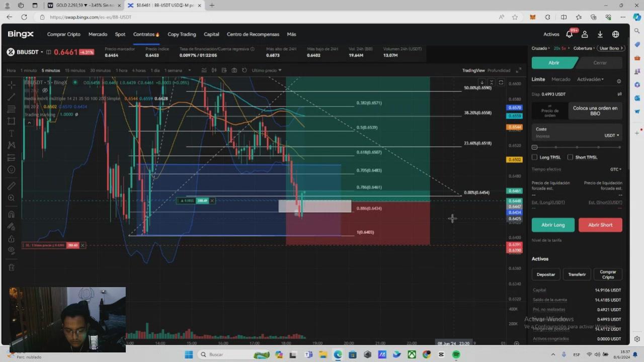Open the Centro de Recompensas menu
Image resolution: width=644 pixels, height=362 pixels.
pos(253,34)
